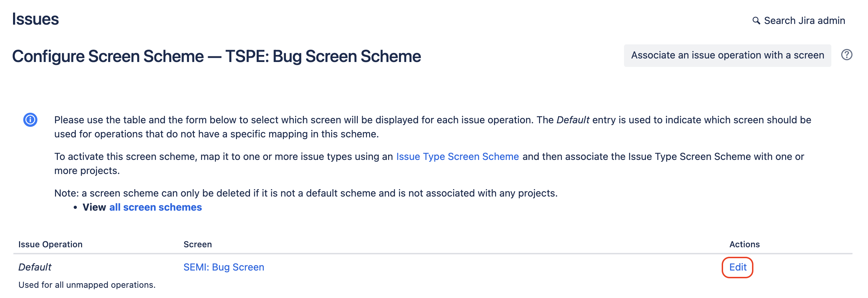
Task: Edit the Default screen mapping
Action: coord(738,267)
